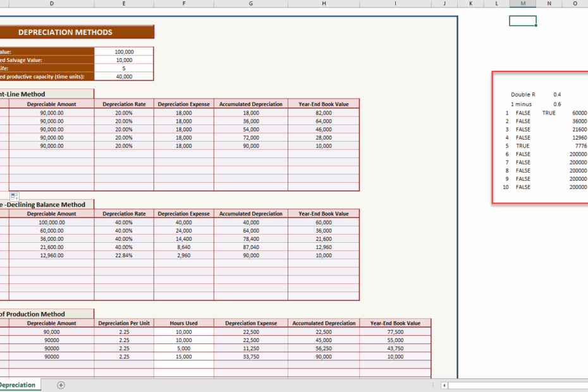Screen dimensions: 588x392
Task: Click depreciation expense 33,750 cell
Action: [251, 357]
